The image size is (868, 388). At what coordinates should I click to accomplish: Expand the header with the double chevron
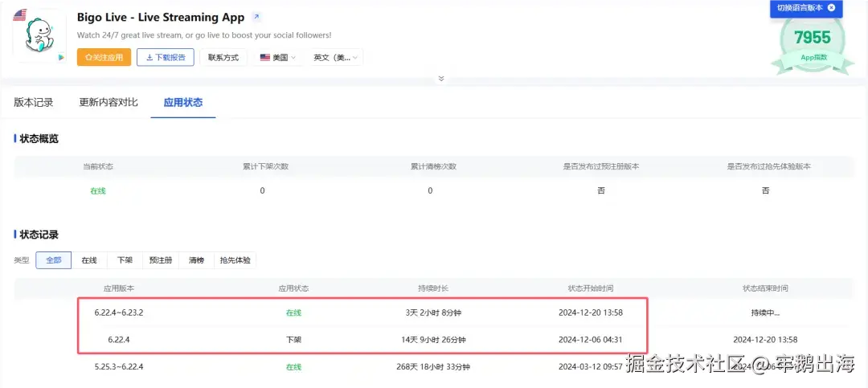441,79
